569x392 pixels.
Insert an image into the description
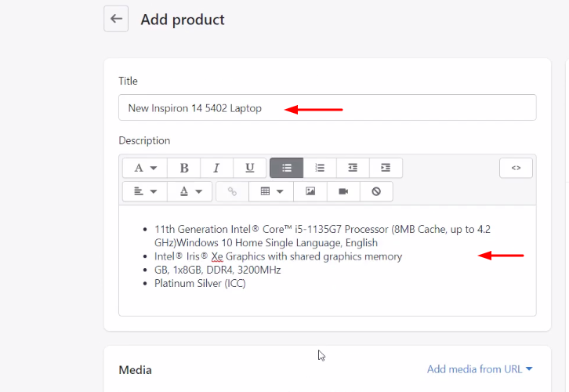point(310,191)
